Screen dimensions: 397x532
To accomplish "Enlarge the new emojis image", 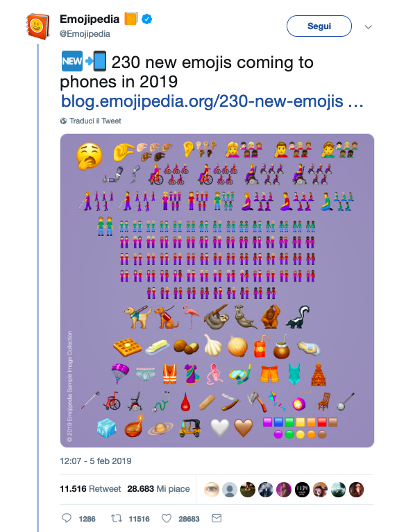I will [x=217, y=291].
